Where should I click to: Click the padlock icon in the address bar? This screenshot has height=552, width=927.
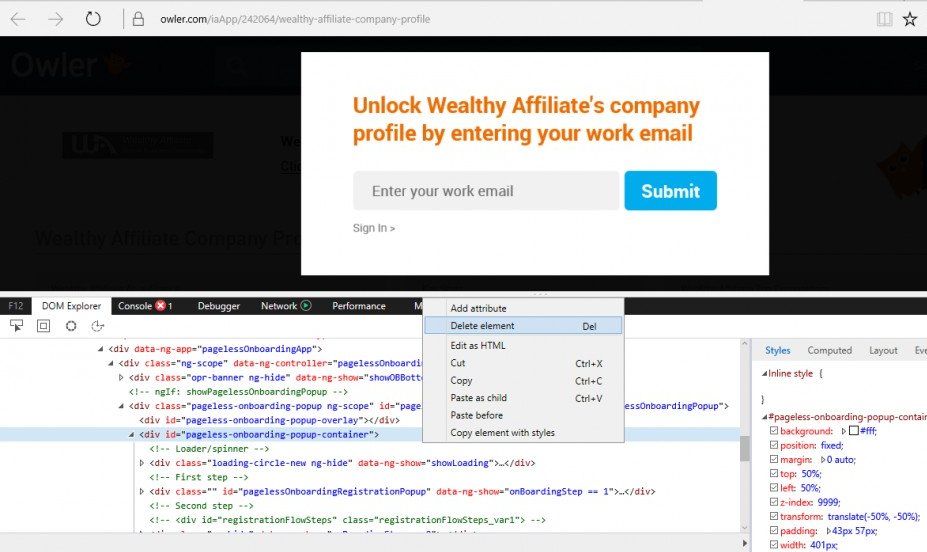[138, 19]
